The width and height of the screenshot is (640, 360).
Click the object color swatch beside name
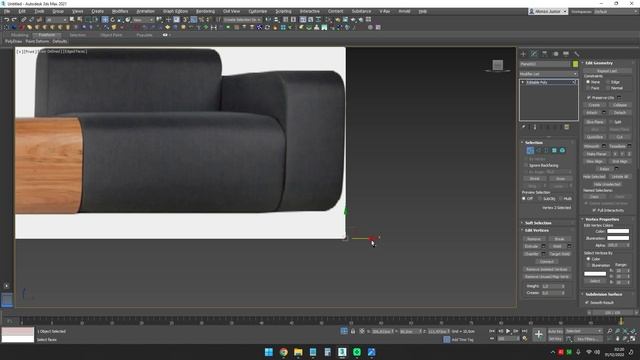coord(575,64)
